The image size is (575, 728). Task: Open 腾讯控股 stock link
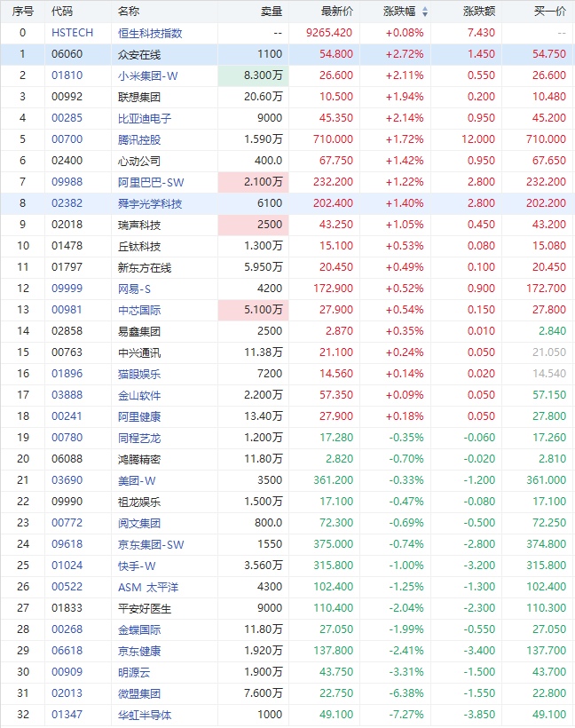139,139
